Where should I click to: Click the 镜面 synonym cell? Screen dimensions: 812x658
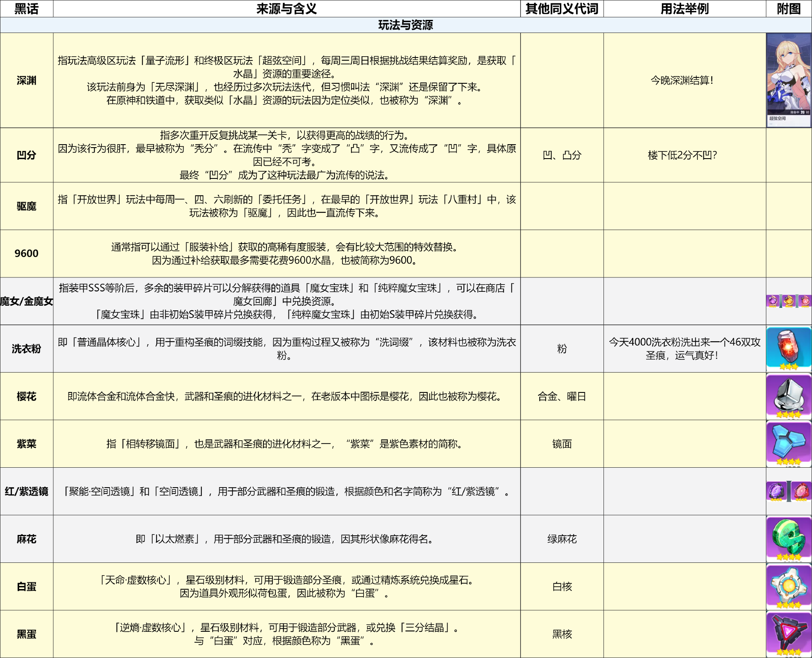[562, 444]
